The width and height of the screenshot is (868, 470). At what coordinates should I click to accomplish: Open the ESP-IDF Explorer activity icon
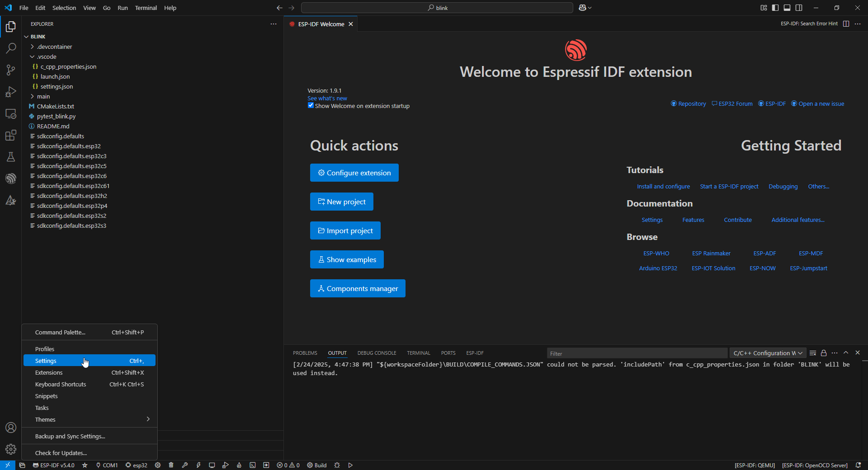(11, 179)
